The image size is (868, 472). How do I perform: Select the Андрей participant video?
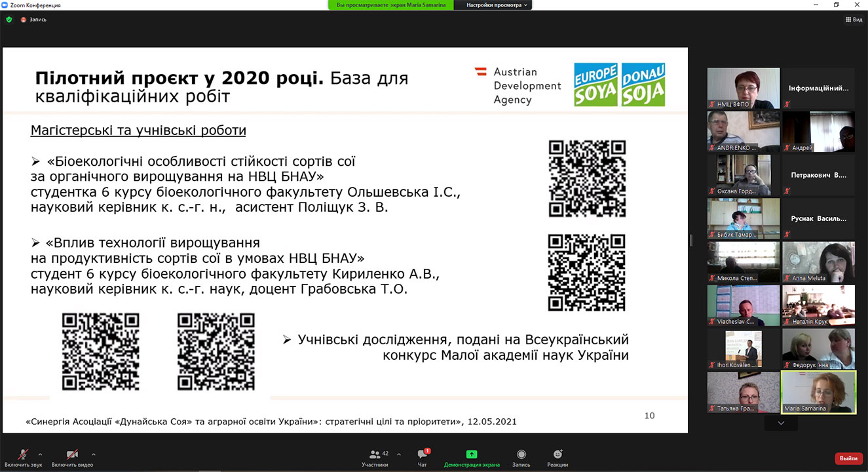pos(818,132)
